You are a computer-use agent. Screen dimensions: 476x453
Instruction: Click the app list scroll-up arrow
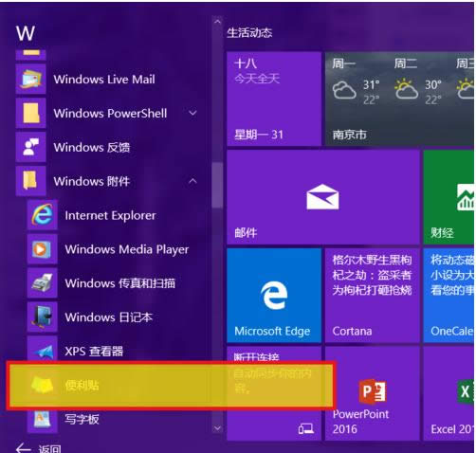click(217, 22)
